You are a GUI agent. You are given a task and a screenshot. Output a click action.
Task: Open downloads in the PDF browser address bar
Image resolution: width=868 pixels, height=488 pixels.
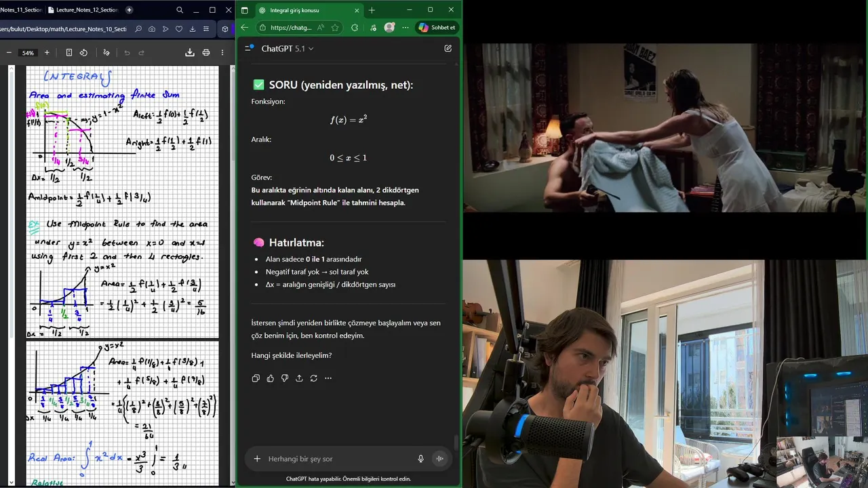(193, 29)
